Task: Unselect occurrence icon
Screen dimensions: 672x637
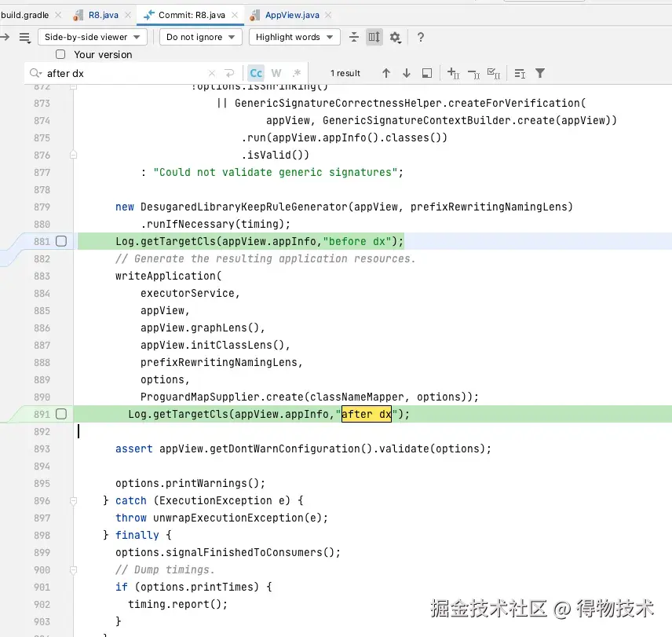Action: pyautogui.click(x=474, y=74)
